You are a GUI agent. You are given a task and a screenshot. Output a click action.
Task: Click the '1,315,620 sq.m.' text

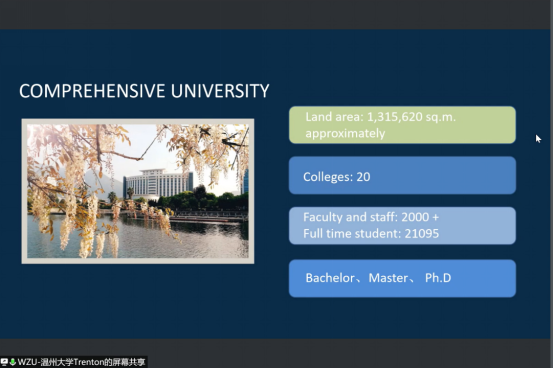coord(412,117)
